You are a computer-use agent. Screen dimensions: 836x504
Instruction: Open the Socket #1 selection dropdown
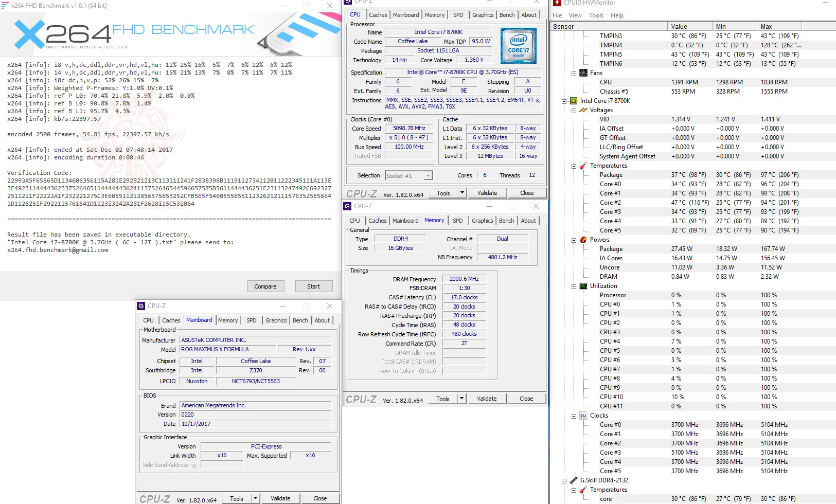pos(428,175)
